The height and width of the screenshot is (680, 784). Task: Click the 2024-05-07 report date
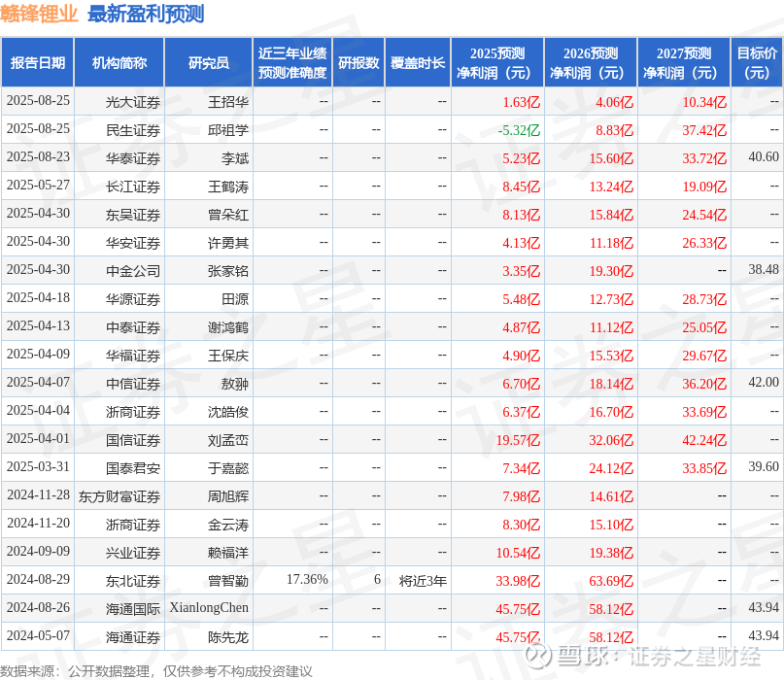pos(38,635)
